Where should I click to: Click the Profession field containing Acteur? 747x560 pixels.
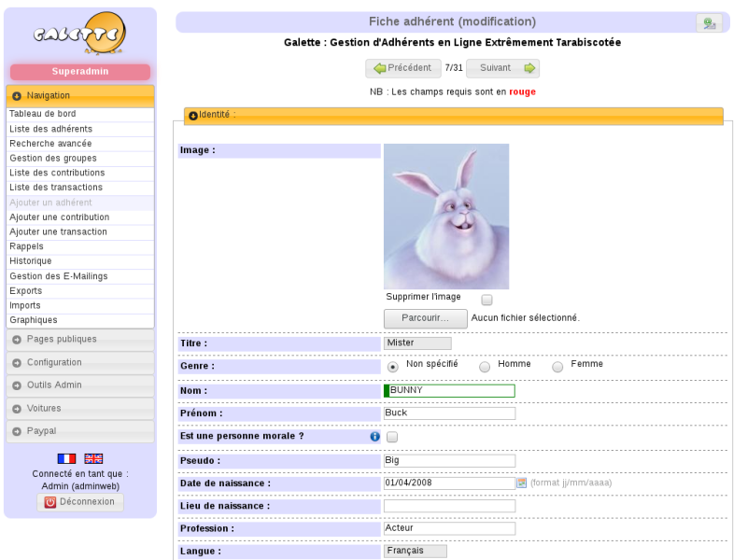pos(449,528)
